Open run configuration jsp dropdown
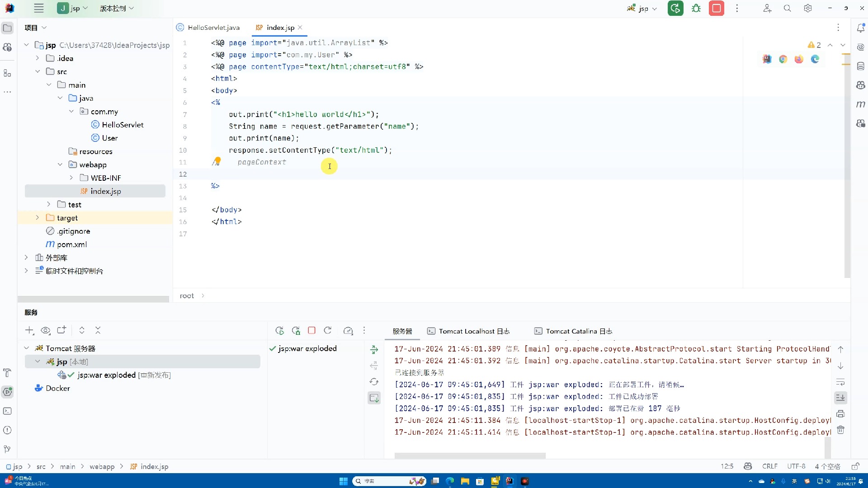The width and height of the screenshot is (868, 488). click(x=642, y=8)
